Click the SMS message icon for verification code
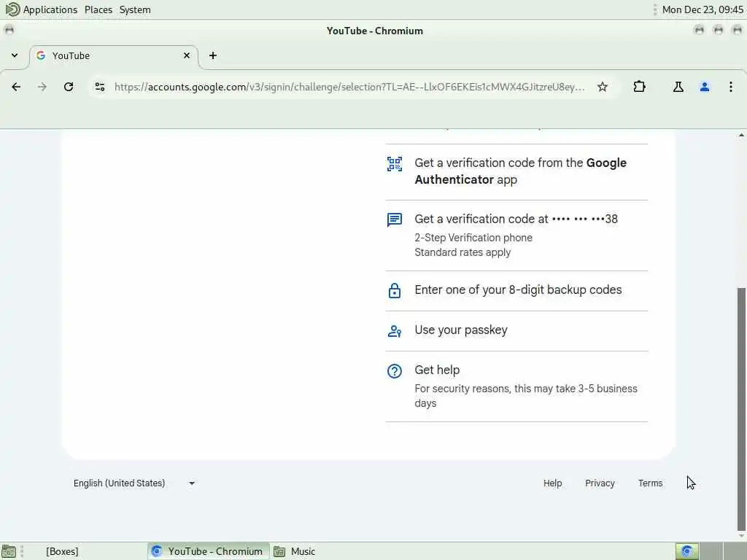The height and width of the screenshot is (560, 747). 395,220
